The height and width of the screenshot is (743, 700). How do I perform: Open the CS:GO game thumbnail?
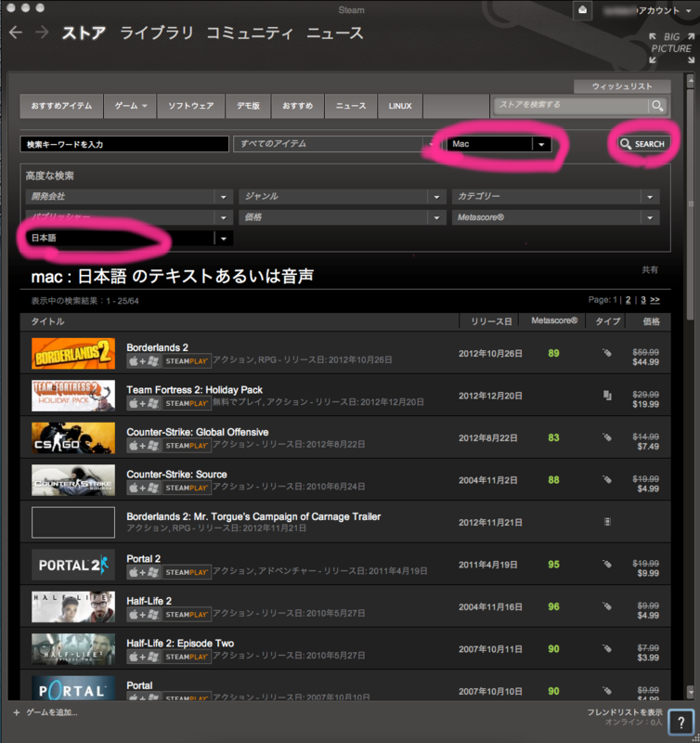pyautogui.click(x=73, y=437)
